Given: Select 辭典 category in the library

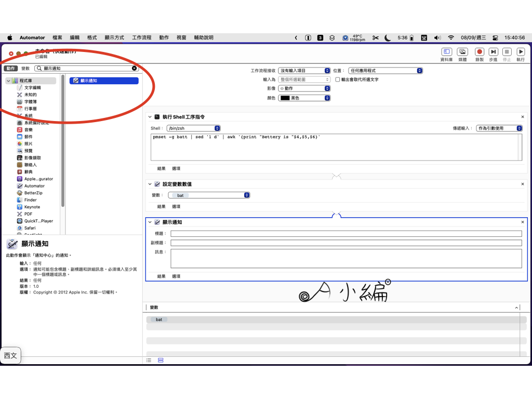Looking at the screenshot, I should click(28, 172).
